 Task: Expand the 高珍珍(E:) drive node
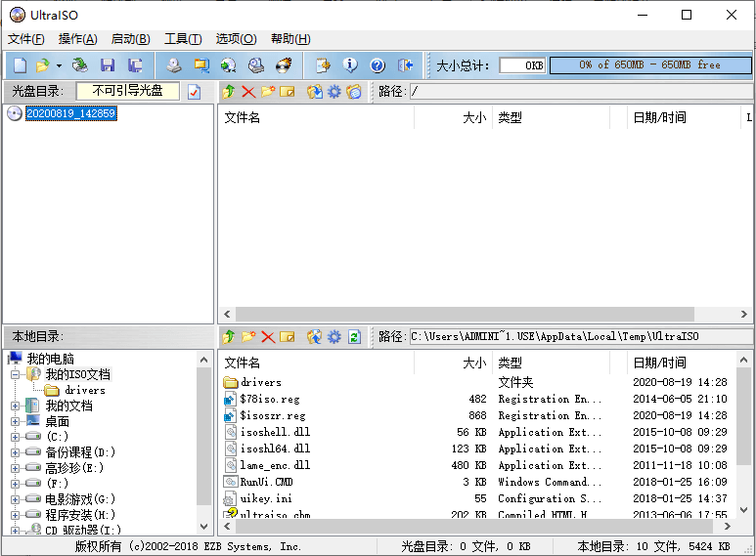click(16, 468)
